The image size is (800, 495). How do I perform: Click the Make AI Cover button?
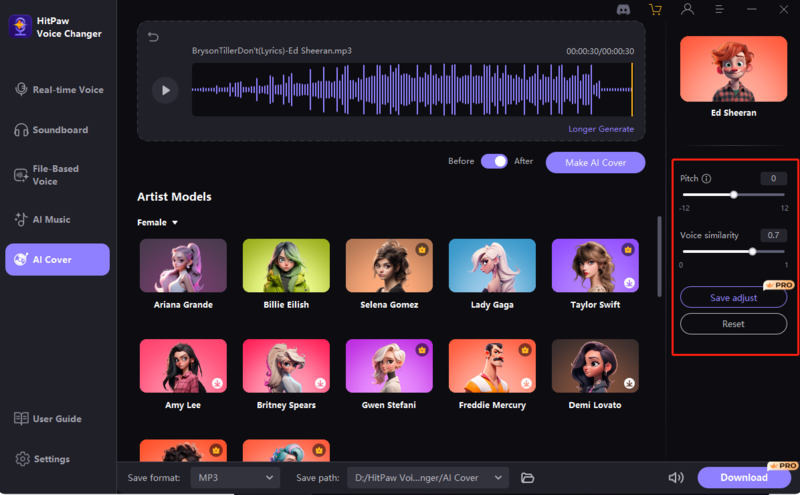coord(595,163)
